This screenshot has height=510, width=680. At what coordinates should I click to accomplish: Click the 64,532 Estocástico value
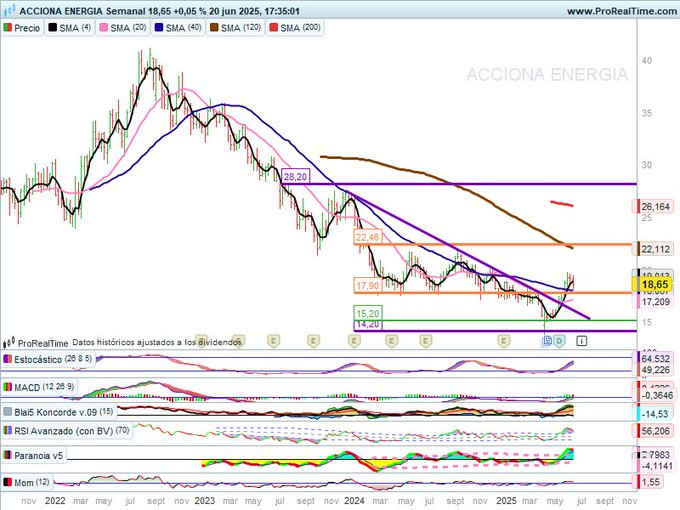(x=655, y=359)
